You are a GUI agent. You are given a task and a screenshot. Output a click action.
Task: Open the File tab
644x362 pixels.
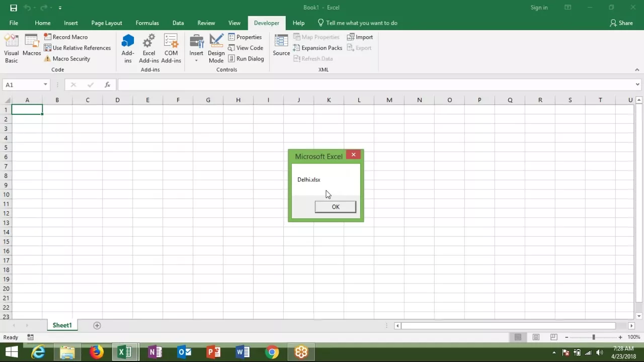coord(14,23)
